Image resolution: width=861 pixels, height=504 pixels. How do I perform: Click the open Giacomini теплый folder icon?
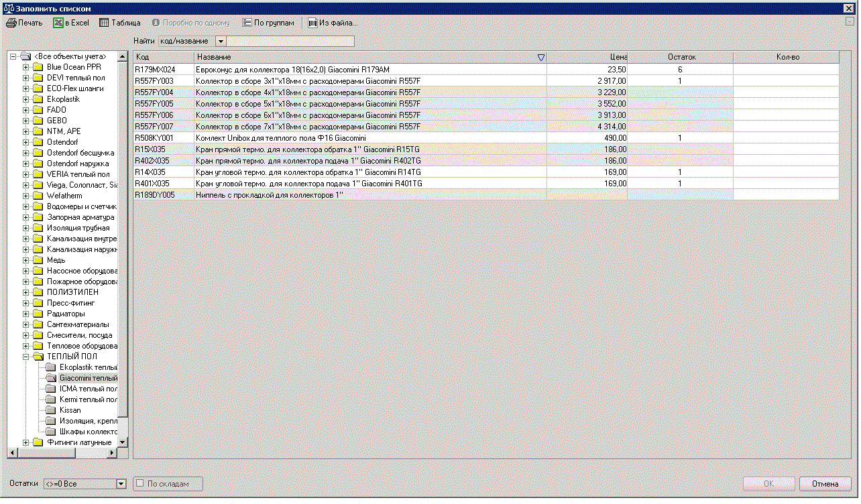click(51, 378)
